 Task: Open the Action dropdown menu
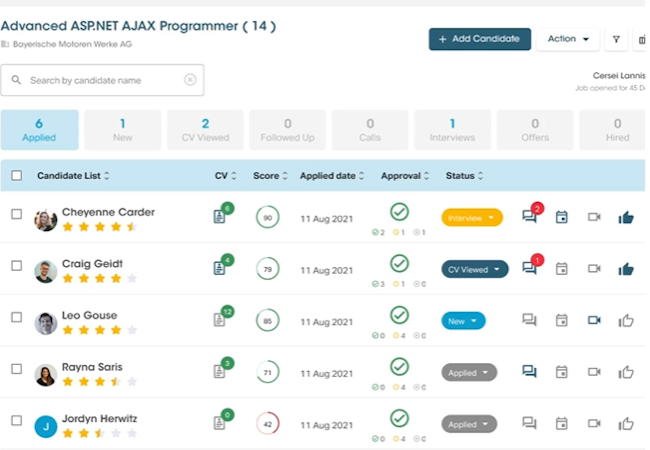567,39
